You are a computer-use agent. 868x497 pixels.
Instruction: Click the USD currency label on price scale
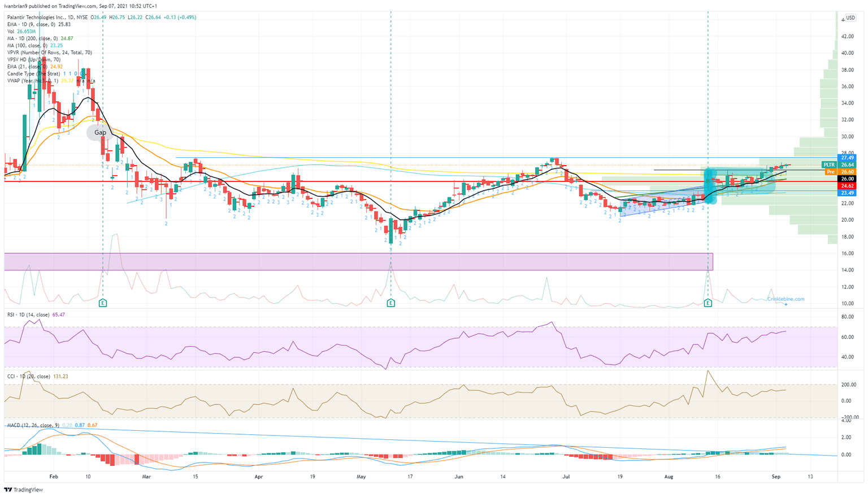850,18
